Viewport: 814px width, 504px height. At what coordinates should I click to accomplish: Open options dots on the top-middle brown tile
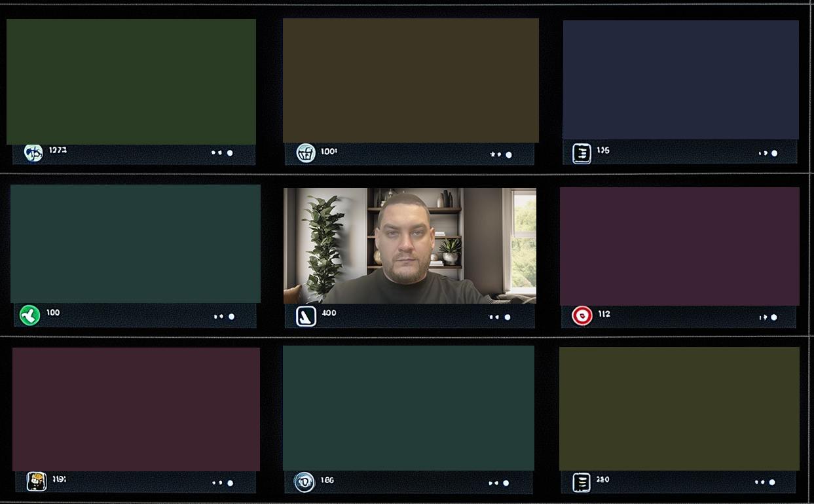[495, 154]
